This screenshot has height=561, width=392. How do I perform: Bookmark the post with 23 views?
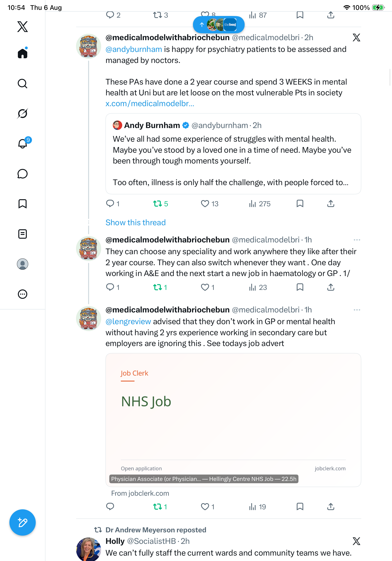pyautogui.click(x=300, y=287)
